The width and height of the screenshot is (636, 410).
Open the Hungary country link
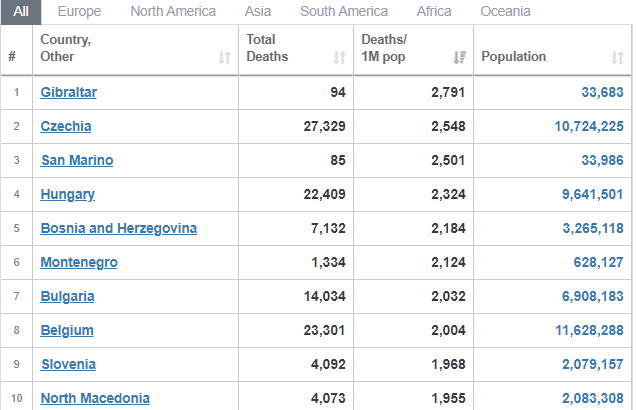(x=67, y=195)
